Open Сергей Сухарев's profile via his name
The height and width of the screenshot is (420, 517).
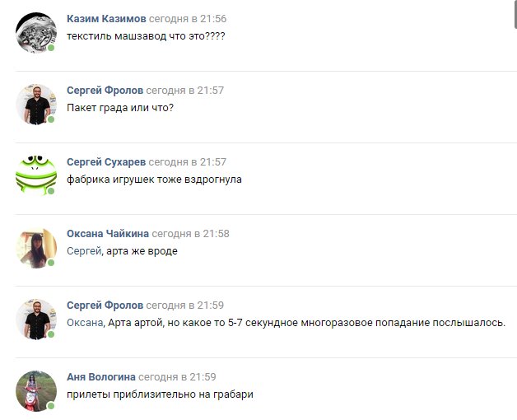point(106,162)
